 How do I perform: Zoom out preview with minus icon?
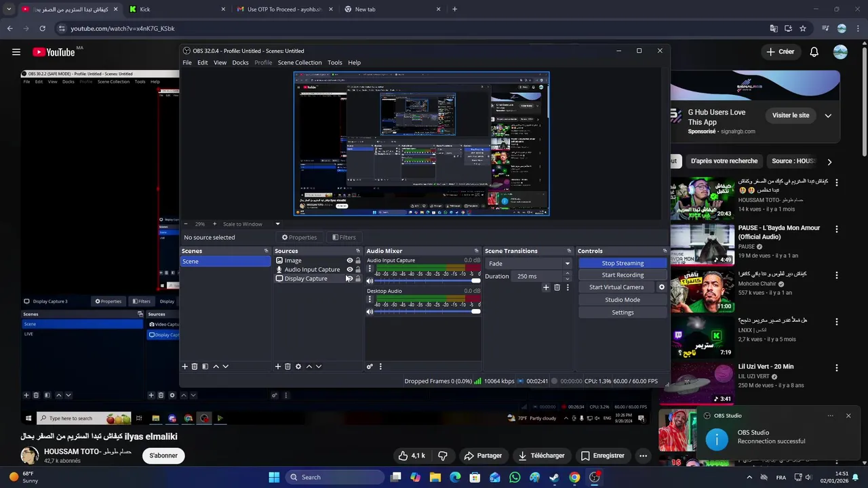tap(186, 224)
